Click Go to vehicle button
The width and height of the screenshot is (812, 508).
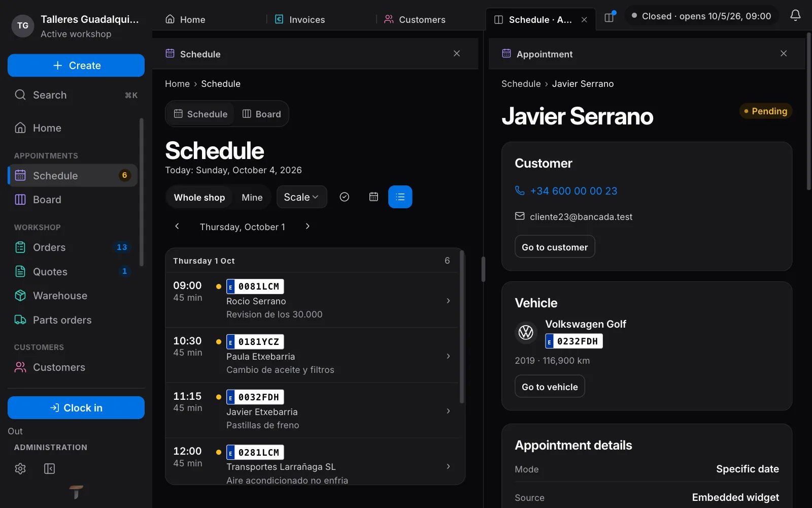coord(550,387)
